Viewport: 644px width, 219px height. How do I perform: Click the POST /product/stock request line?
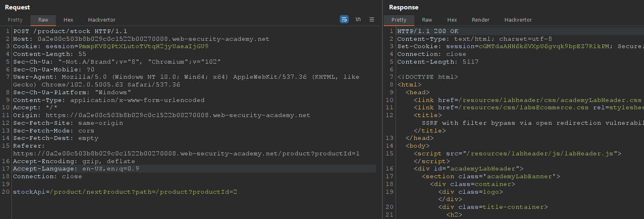coord(70,31)
